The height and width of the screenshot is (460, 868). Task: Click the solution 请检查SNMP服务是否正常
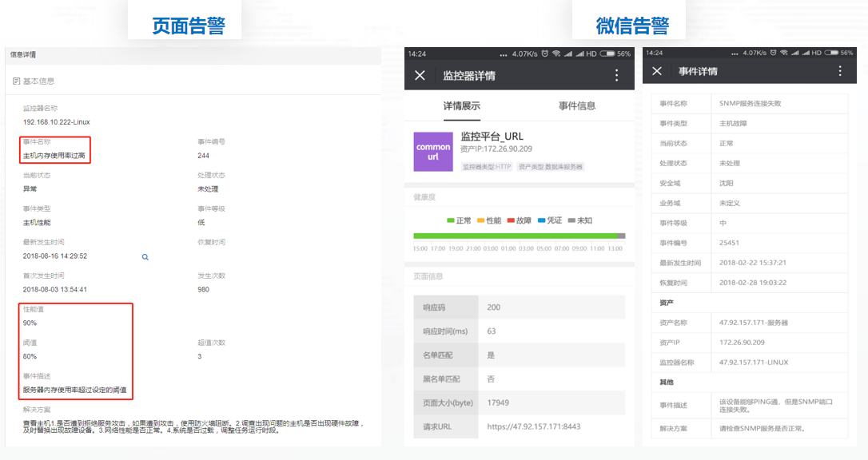pos(762,429)
